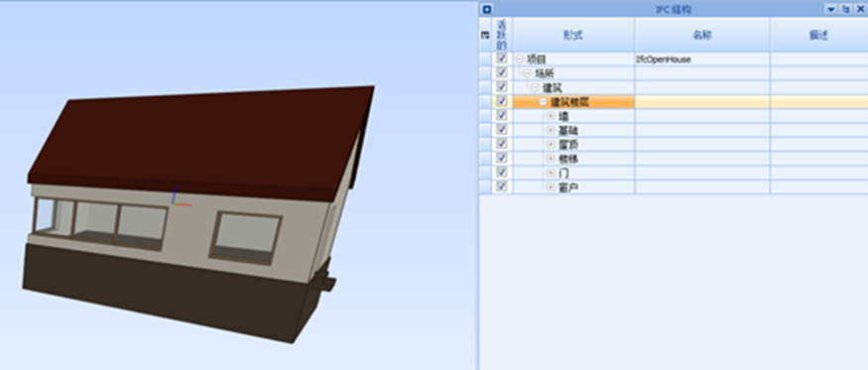Collapse the 建筑楼层 tree node

[543, 102]
